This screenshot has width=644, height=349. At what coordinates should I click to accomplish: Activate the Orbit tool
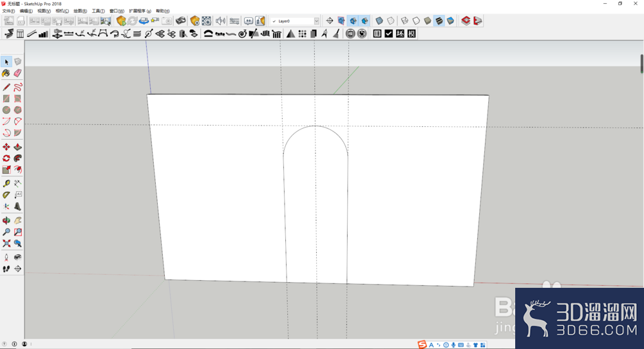pos(6,220)
